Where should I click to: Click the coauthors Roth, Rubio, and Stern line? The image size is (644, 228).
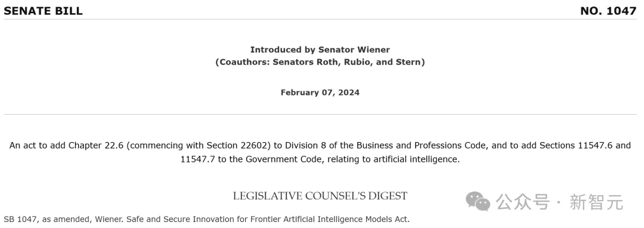(x=320, y=62)
